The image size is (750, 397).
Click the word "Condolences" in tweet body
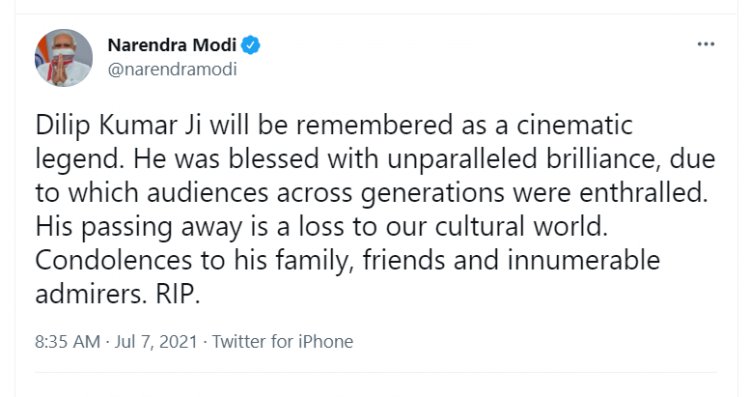tap(113, 261)
